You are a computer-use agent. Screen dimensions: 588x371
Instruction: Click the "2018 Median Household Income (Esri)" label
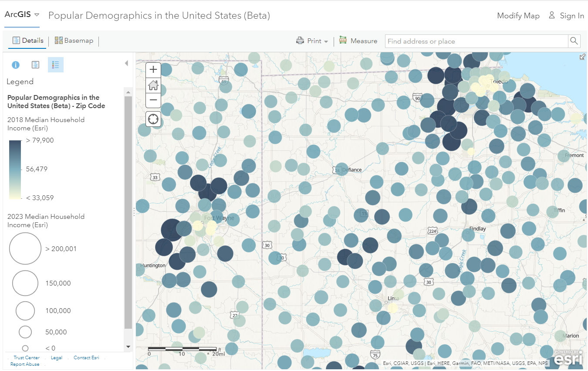[x=46, y=124]
